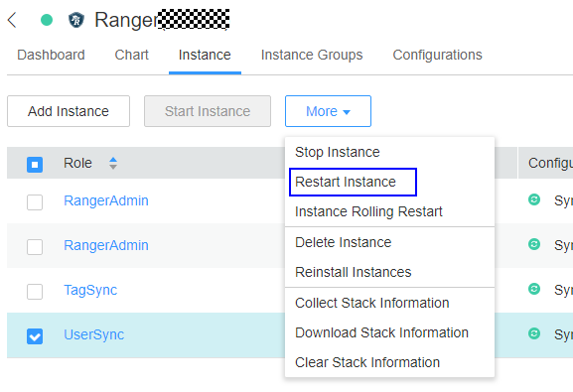The width and height of the screenshot is (573, 392).
Task: Click the Ranger shield logo icon
Action: (x=76, y=20)
